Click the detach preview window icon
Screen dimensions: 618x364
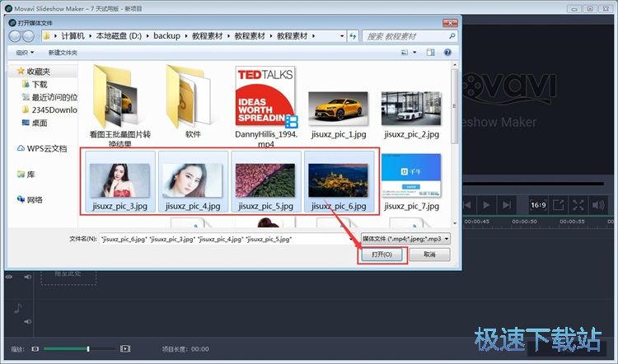[x=558, y=205]
